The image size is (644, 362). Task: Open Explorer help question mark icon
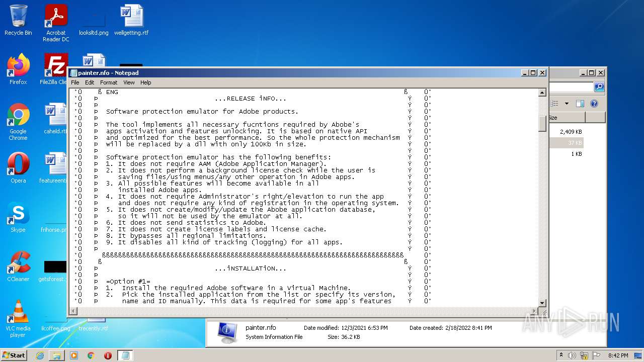[594, 104]
